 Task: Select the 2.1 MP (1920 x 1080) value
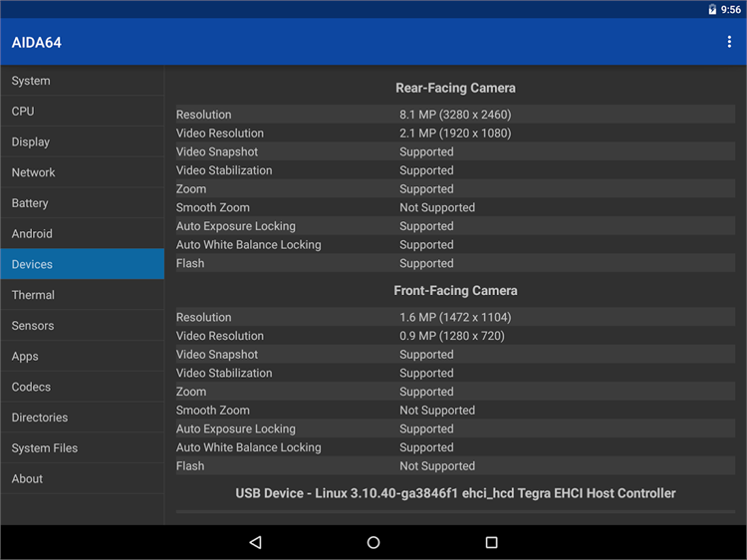click(x=455, y=133)
